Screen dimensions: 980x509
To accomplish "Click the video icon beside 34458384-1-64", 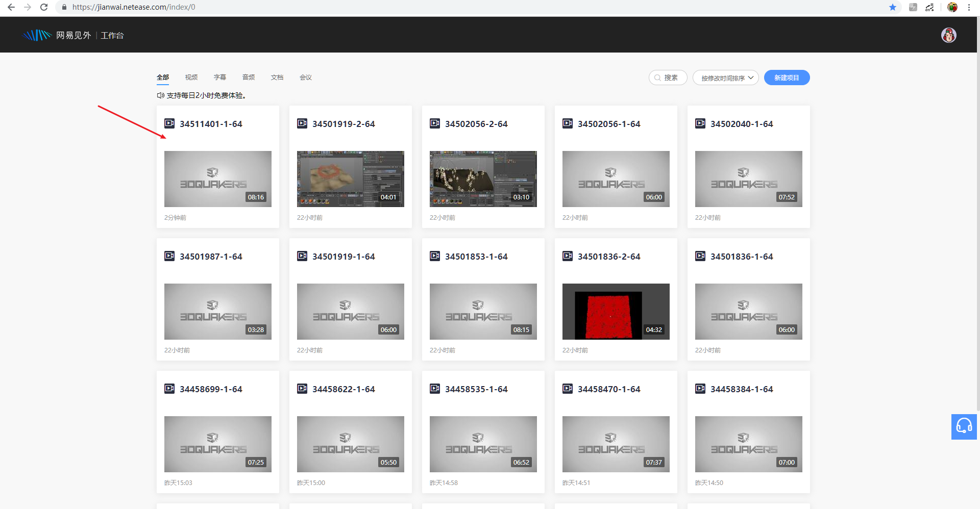I will tap(700, 389).
